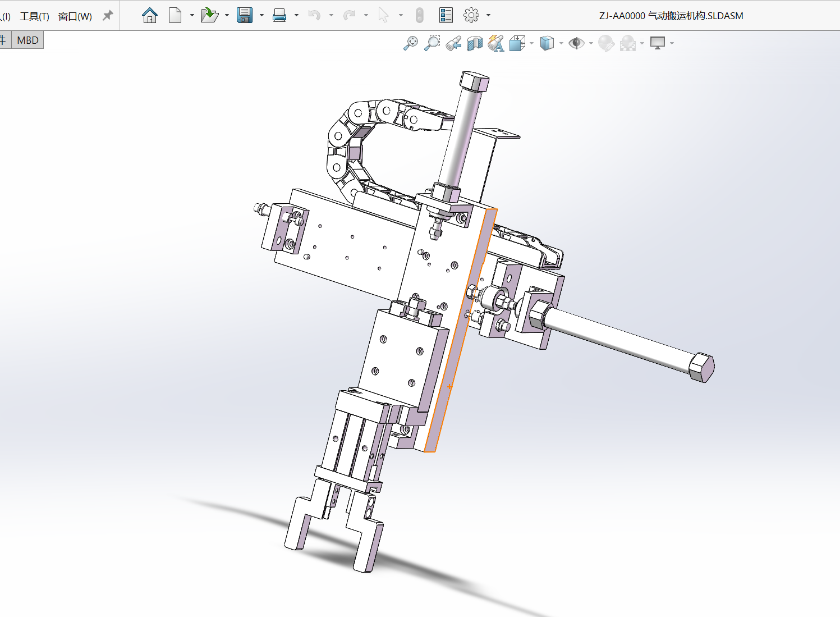
Task: Toggle the Section View icon
Action: coord(475,43)
